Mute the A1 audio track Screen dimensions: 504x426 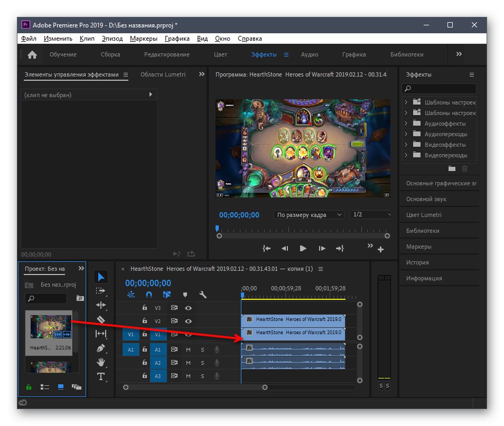pyautogui.click(x=188, y=349)
